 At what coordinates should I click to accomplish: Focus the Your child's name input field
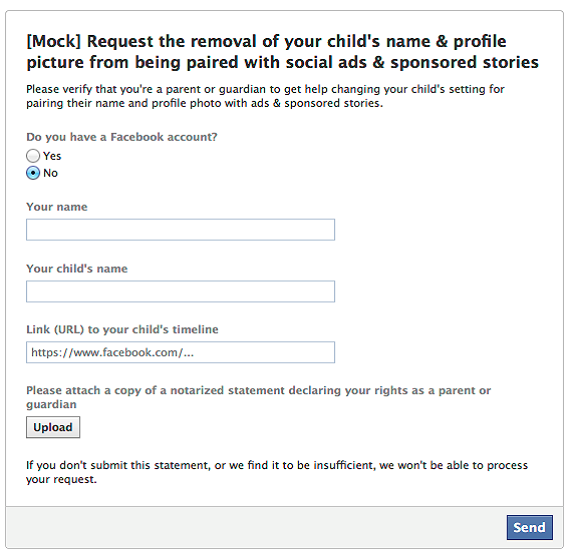[180, 291]
